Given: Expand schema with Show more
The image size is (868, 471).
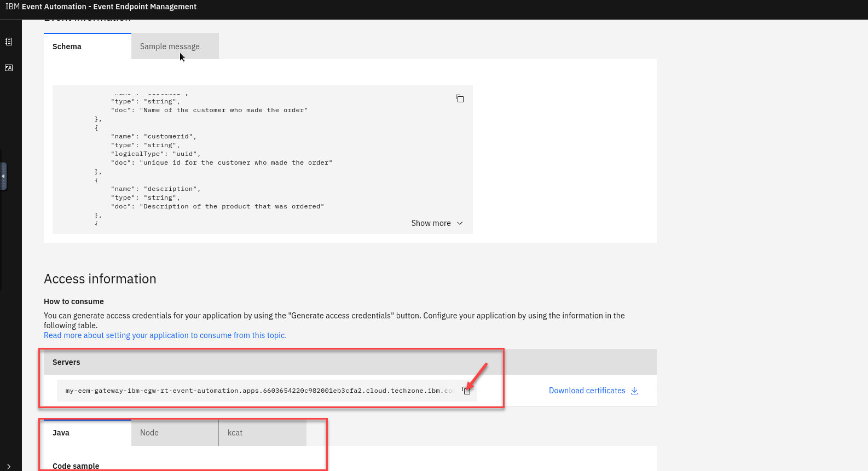Looking at the screenshot, I should coord(431,223).
